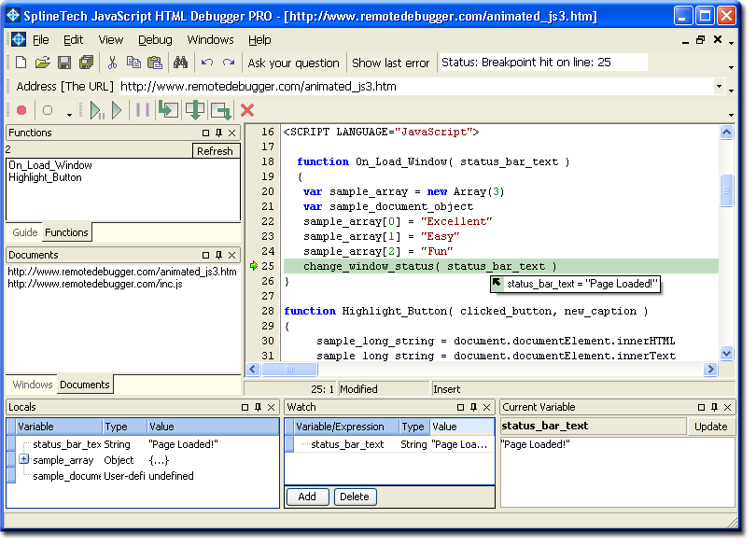Click into the Address URL field
Image resolution: width=756 pixels, height=546 pixels.
tap(416, 87)
